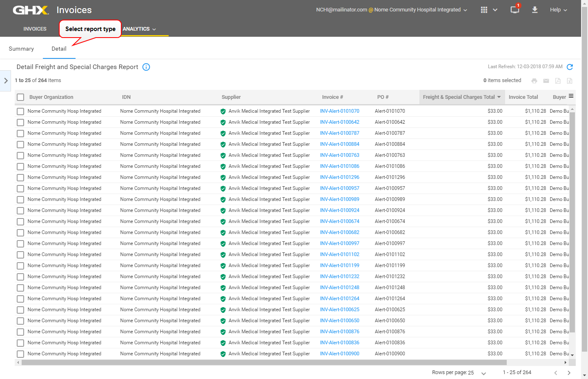Click the download icon in header

[x=535, y=10]
